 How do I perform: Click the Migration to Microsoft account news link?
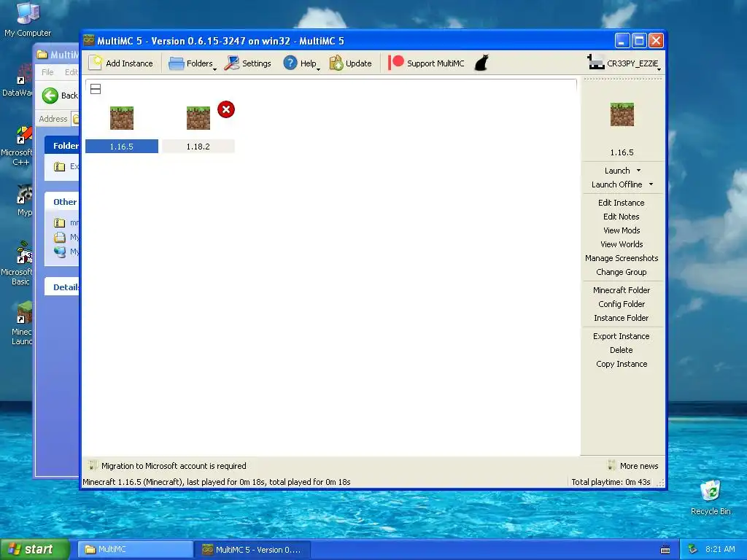[x=174, y=466]
